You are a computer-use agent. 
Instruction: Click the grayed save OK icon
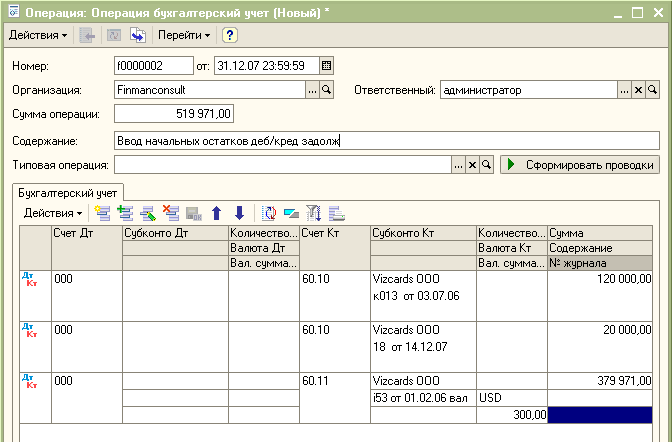click(194, 213)
